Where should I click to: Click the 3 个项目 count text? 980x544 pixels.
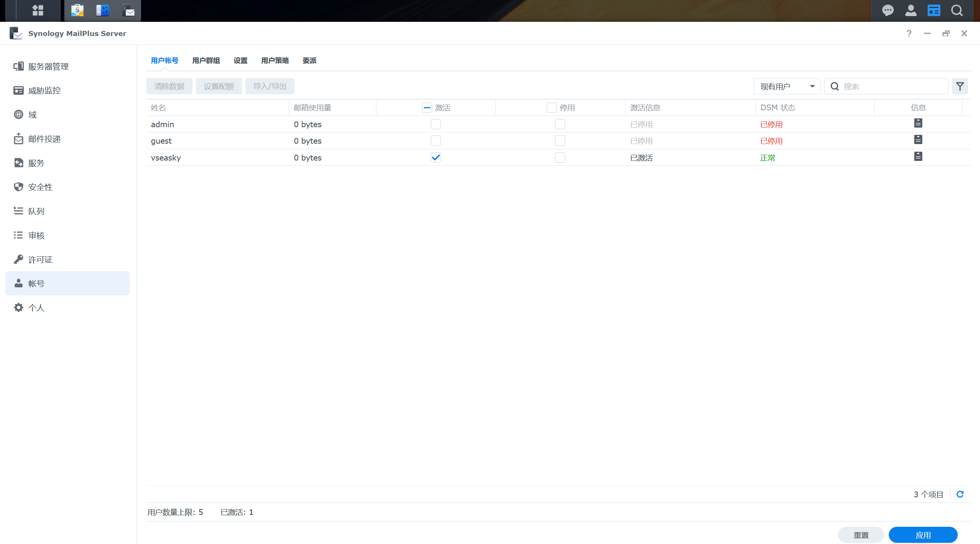(x=928, y=495)
